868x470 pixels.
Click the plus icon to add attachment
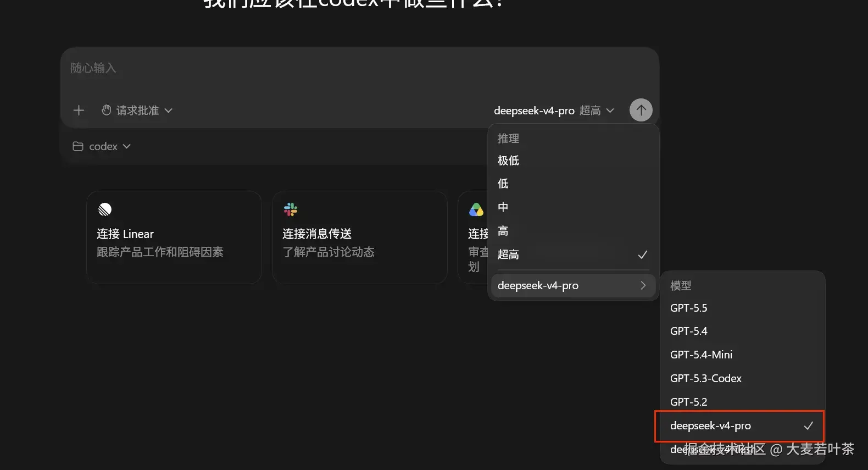pyautogui.click(x=79, y=110)
